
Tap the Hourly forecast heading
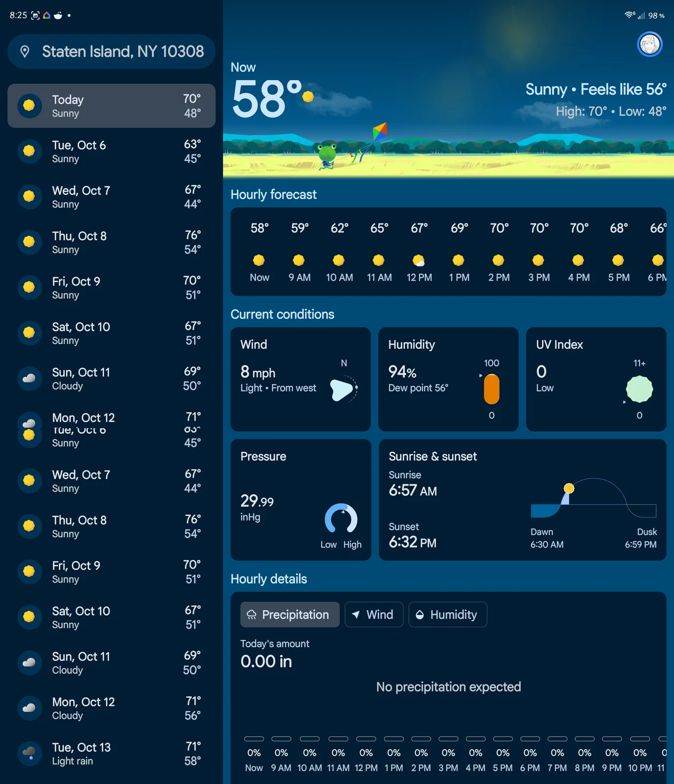pos(273,195)
